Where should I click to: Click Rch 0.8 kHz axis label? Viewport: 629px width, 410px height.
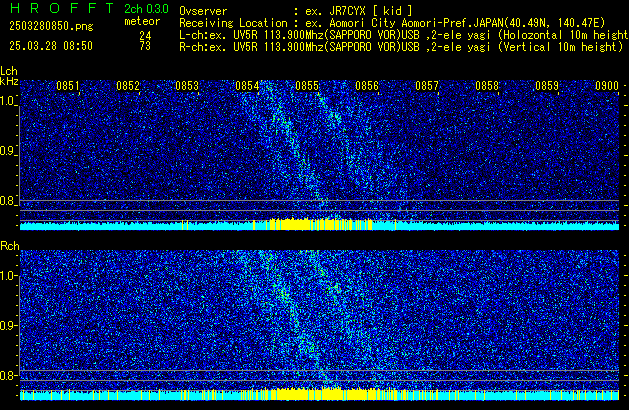pos(8,375)
